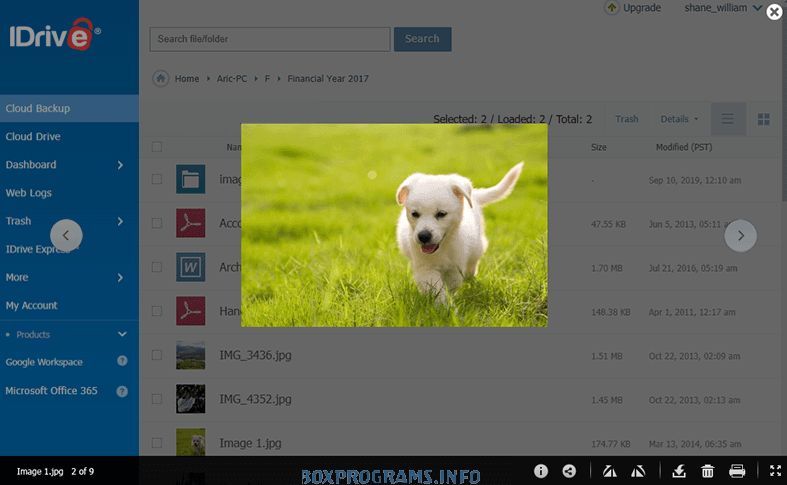Expand the Dashboard submenu
The height and width of the screenshot is (485, 787).
120,165
